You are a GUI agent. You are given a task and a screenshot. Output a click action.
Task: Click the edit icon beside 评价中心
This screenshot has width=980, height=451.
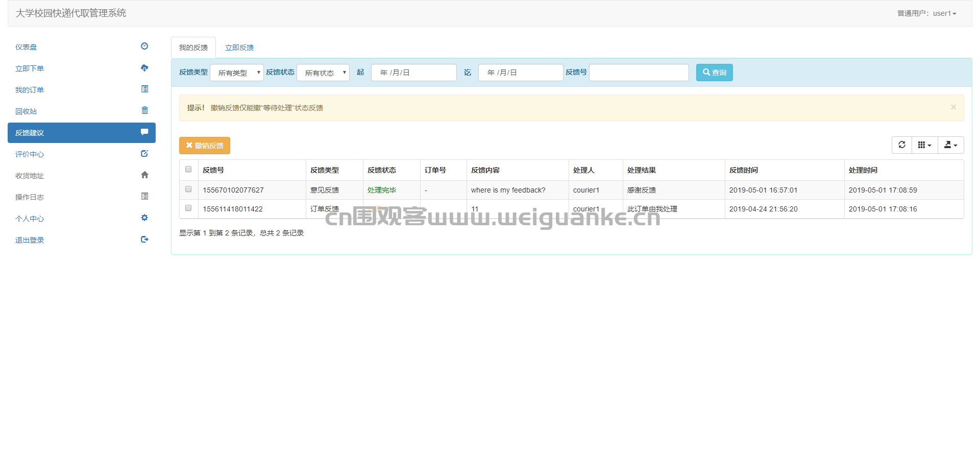point(144,153)
